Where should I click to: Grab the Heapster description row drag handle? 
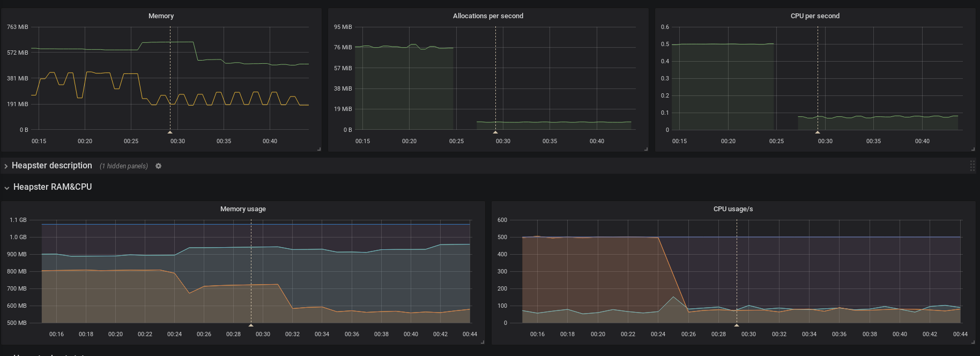pos(972,166)
